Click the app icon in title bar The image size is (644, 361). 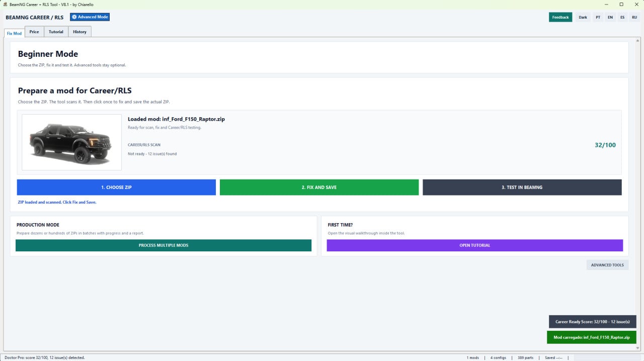click(x=5, y=4)
